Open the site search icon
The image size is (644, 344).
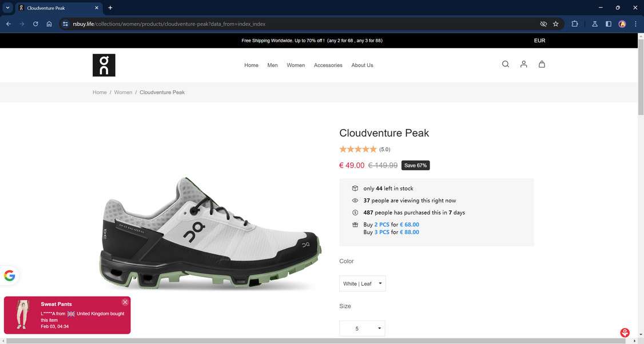point(506,64)
